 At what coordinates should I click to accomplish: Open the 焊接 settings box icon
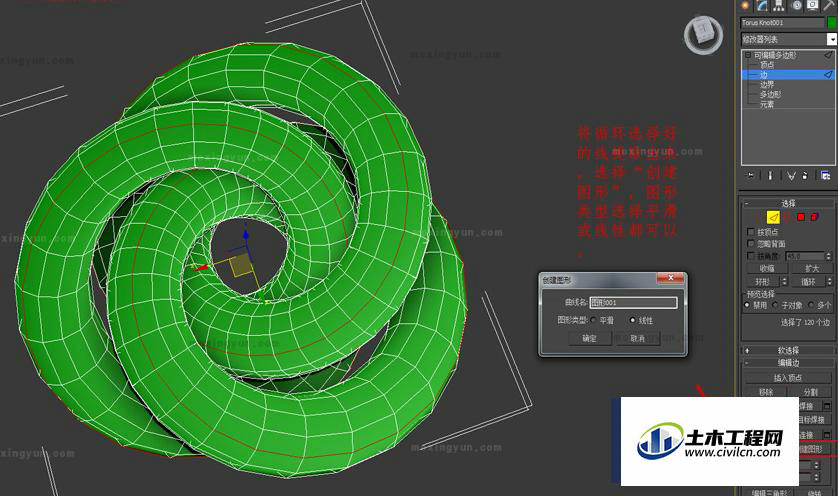click(827, 406)
